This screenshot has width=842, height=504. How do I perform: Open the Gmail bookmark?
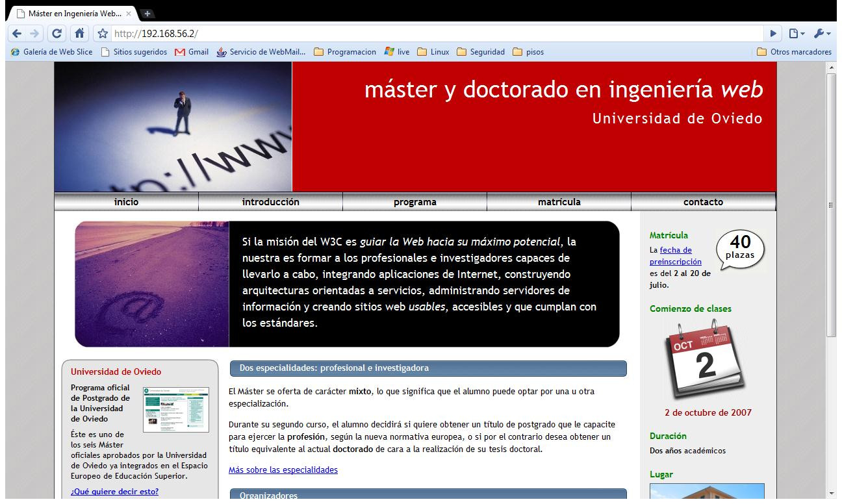pyautogui.click(x=192, y=52)
